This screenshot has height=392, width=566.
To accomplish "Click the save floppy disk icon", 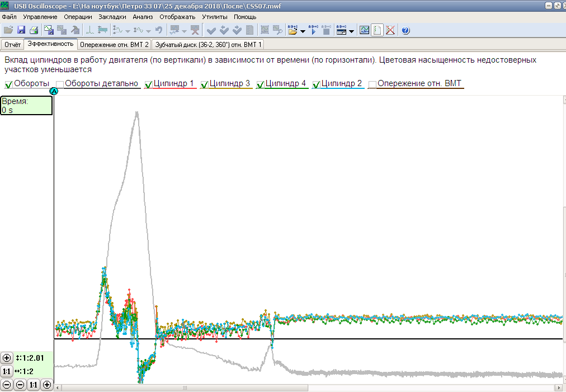I will point(21,30).
